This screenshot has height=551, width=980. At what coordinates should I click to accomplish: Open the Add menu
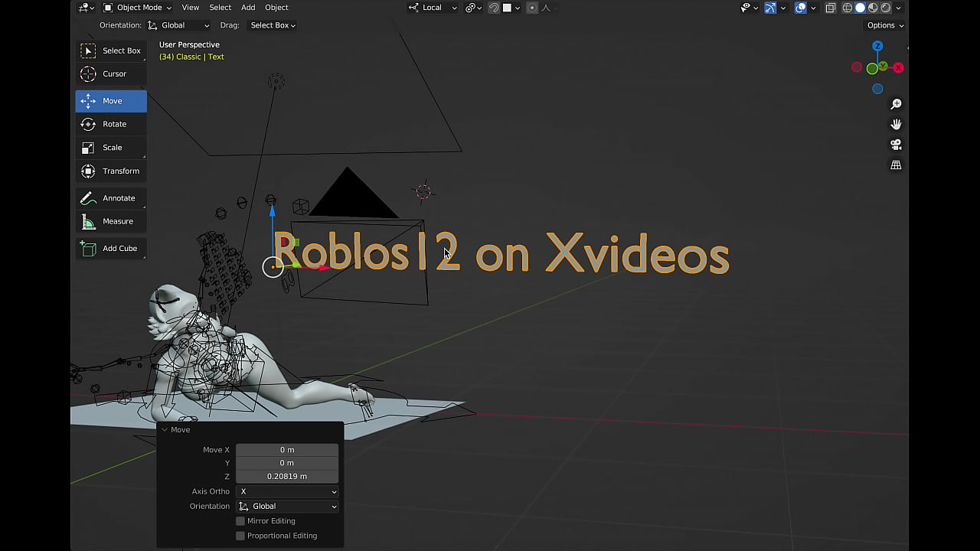coord(248,8)
